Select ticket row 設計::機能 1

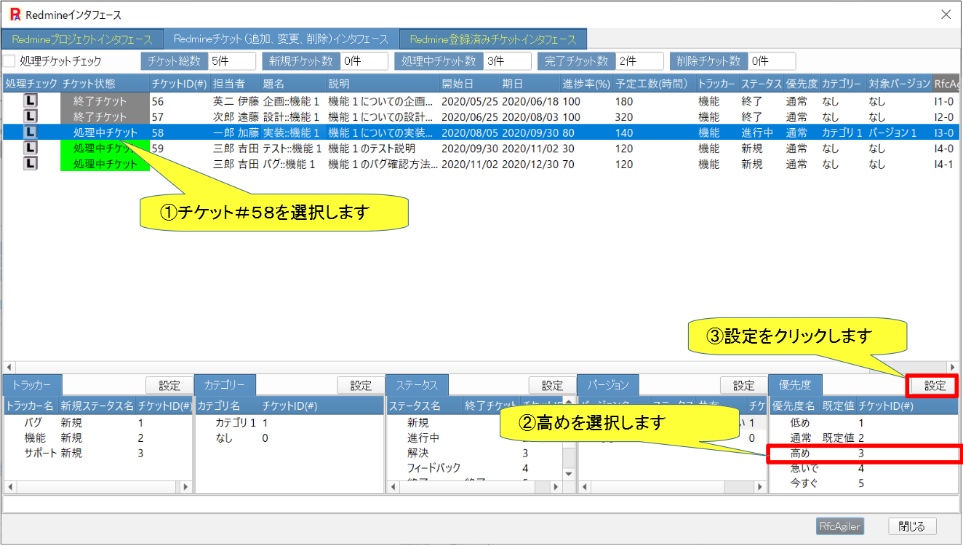coord(482,117)
